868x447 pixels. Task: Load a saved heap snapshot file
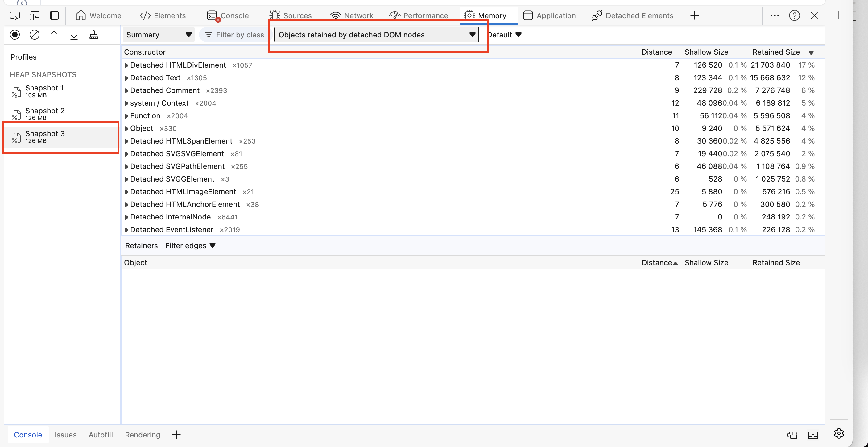(54, 34)
